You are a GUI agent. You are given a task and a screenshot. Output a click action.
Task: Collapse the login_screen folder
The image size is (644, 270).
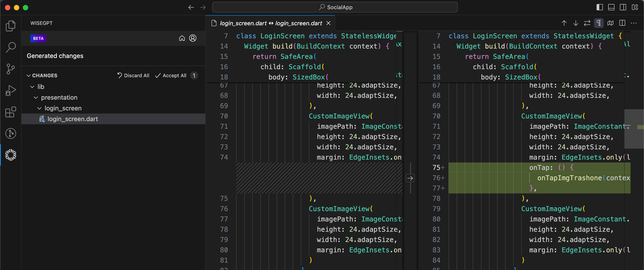tap(39, 108)
